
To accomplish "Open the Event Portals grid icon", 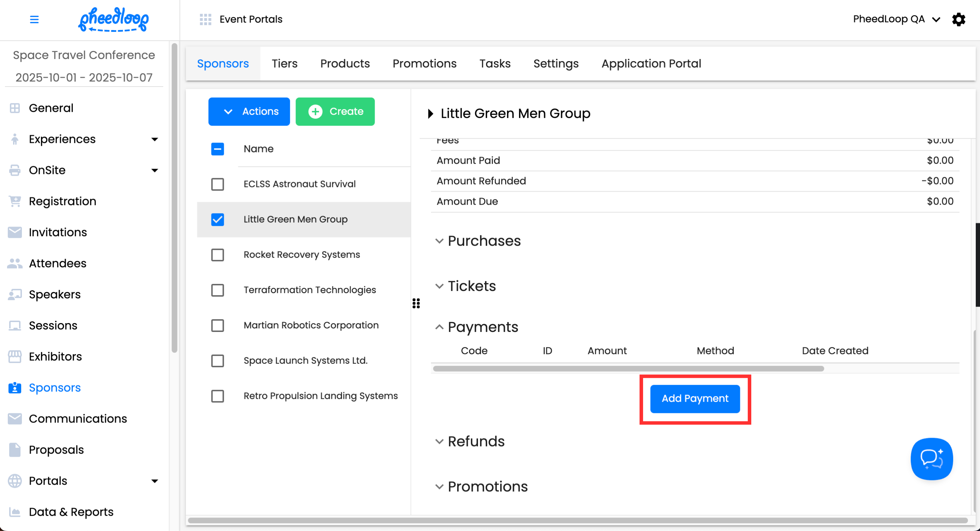I will pos(205,19).
